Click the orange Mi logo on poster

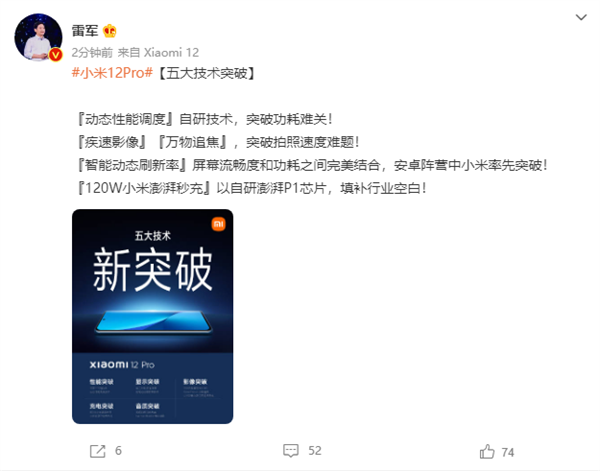[x=218, y=224]
